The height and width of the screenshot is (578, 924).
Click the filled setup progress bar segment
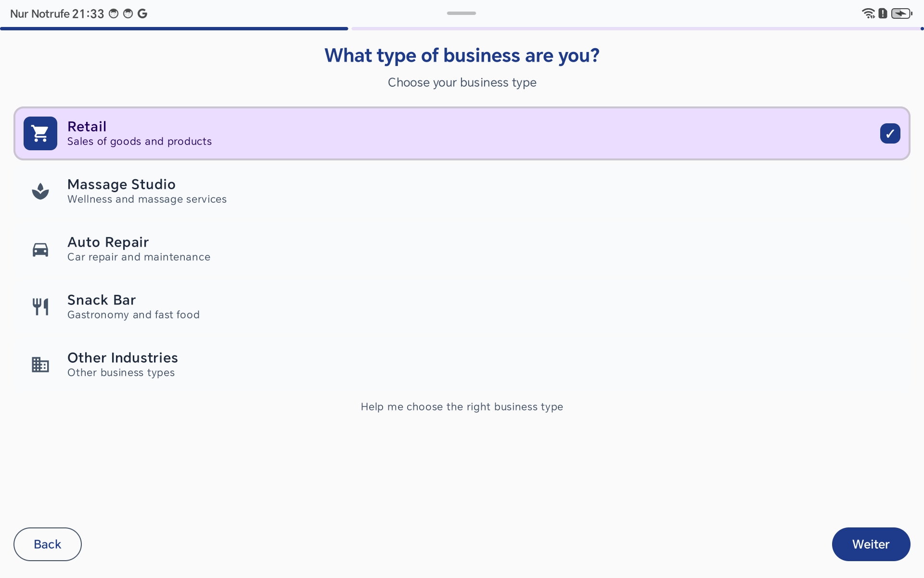174,29
